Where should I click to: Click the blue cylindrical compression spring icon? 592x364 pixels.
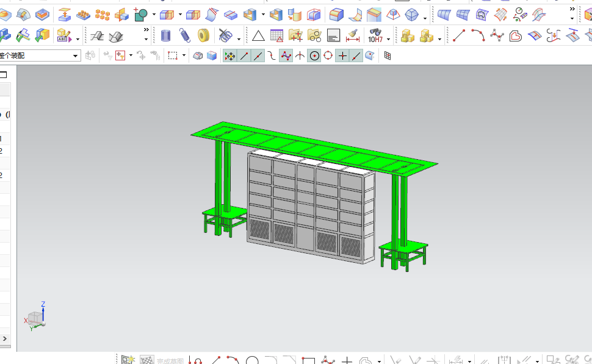165,35
